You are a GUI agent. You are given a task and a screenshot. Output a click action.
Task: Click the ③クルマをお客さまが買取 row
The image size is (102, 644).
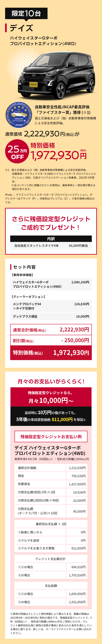click(x=51, y=548)
